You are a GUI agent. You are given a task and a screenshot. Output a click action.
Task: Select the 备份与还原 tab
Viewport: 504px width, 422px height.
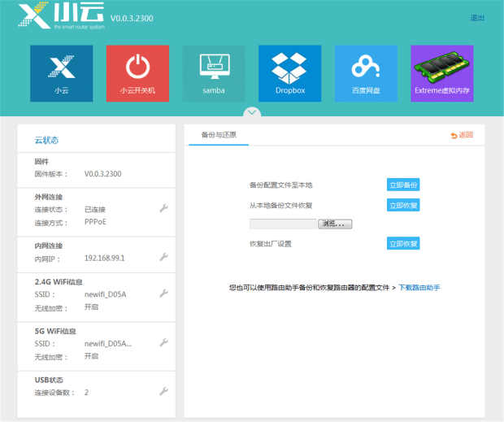point(219,135)
